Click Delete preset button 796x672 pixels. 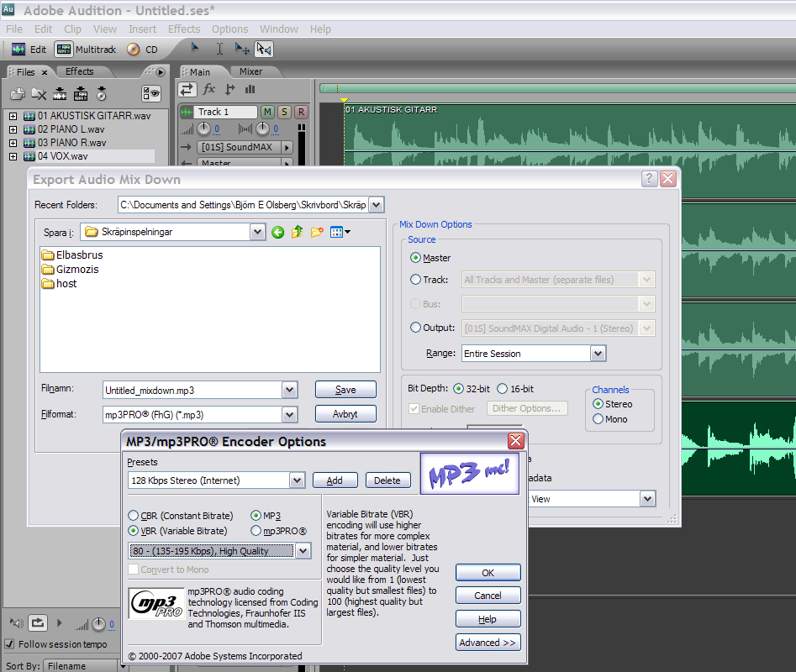click(387, 480)
